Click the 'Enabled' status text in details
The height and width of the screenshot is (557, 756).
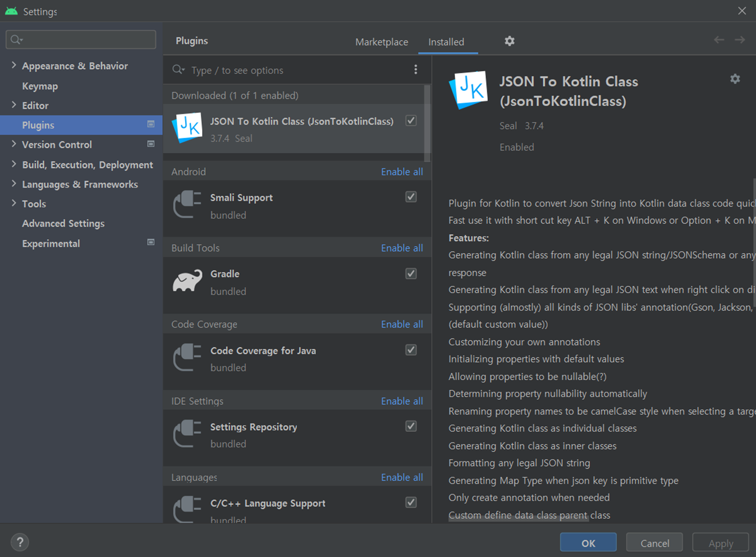tap(517, 147)
